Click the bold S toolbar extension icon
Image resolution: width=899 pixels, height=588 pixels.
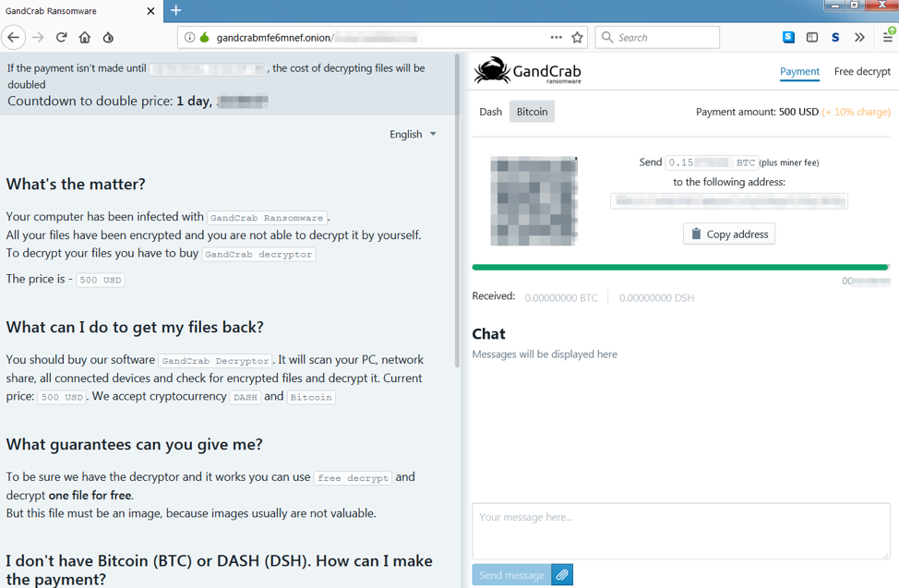tap(835, 38)
